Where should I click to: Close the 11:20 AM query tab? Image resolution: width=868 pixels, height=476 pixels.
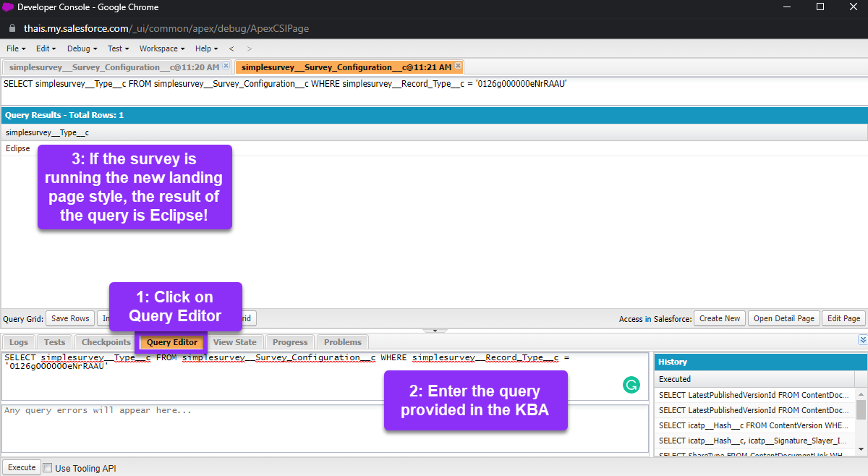[x=226, y=67]
